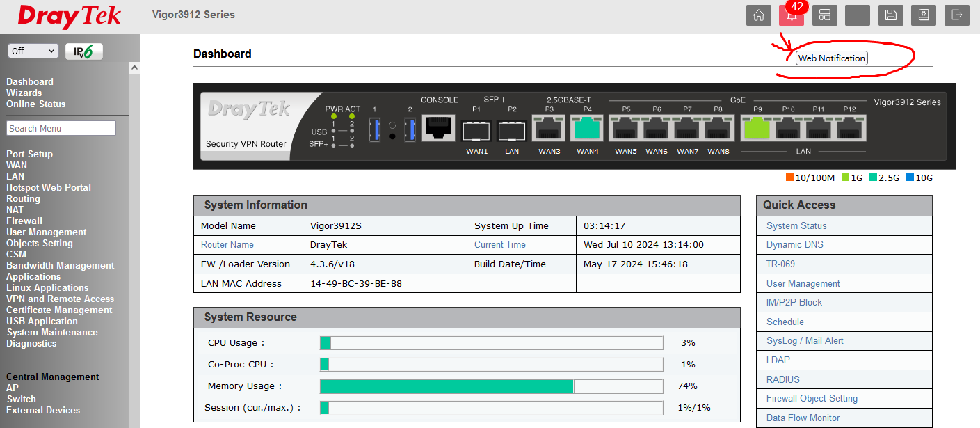Click the floppy disk save icon
Screen dimensions: 980x428
point(891,15)
